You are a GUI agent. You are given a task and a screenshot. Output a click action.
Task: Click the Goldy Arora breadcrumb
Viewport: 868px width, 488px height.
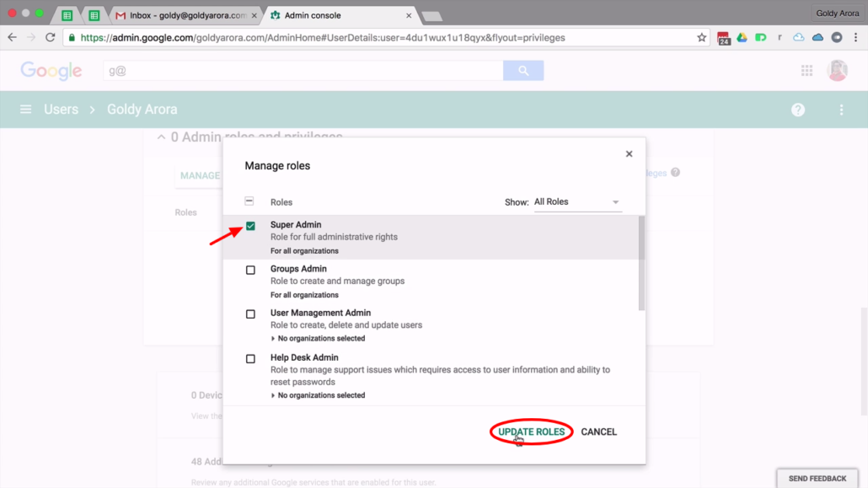142,109
